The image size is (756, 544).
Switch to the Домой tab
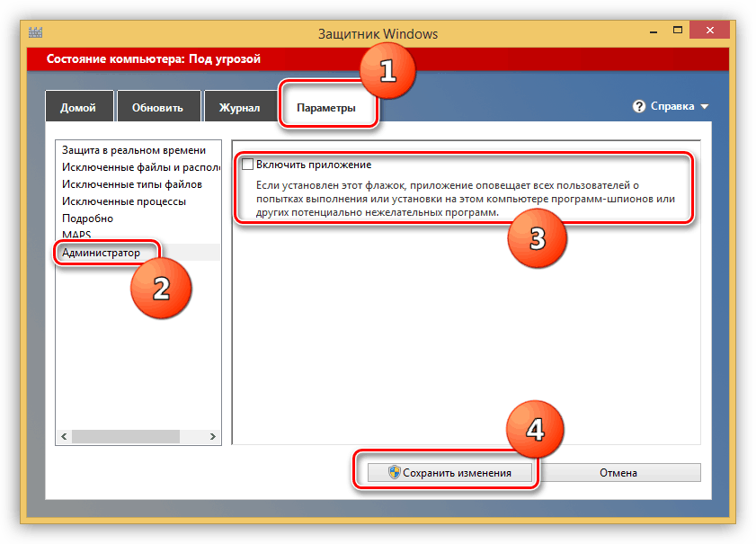[78, 107]
